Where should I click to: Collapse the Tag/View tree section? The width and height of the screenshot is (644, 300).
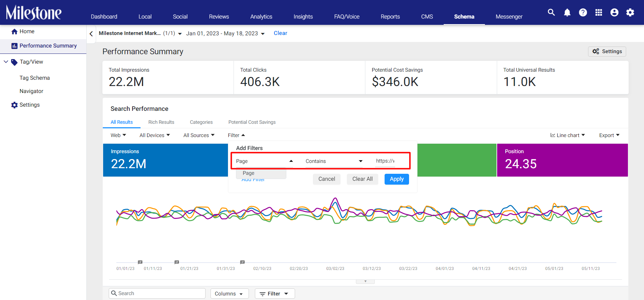pos(6,62)
